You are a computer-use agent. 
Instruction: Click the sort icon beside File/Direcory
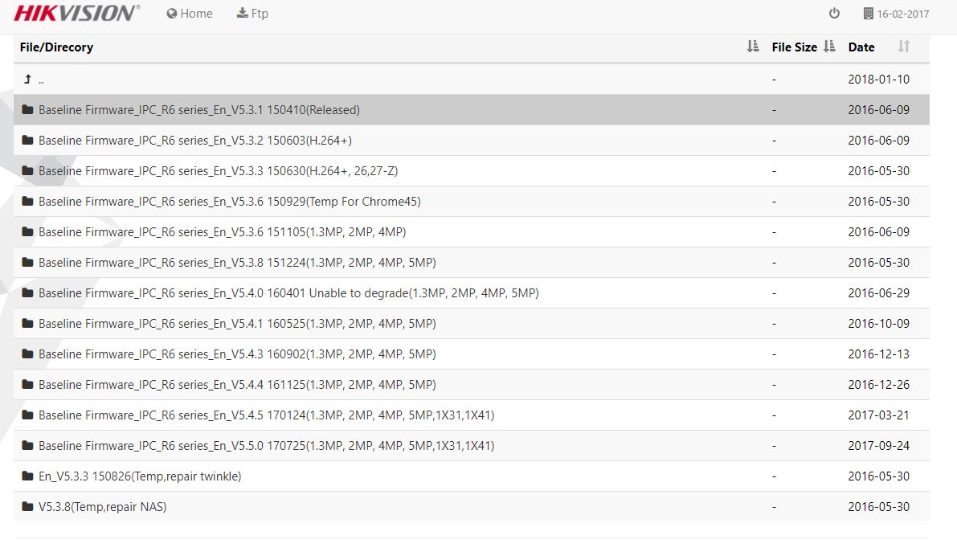[x=752, y=47]
